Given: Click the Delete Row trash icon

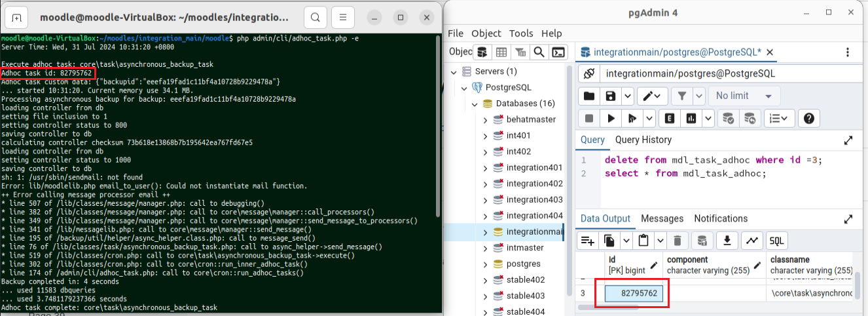Looking at the screenshot, I should pyautogui.click(x=678, y=241).
